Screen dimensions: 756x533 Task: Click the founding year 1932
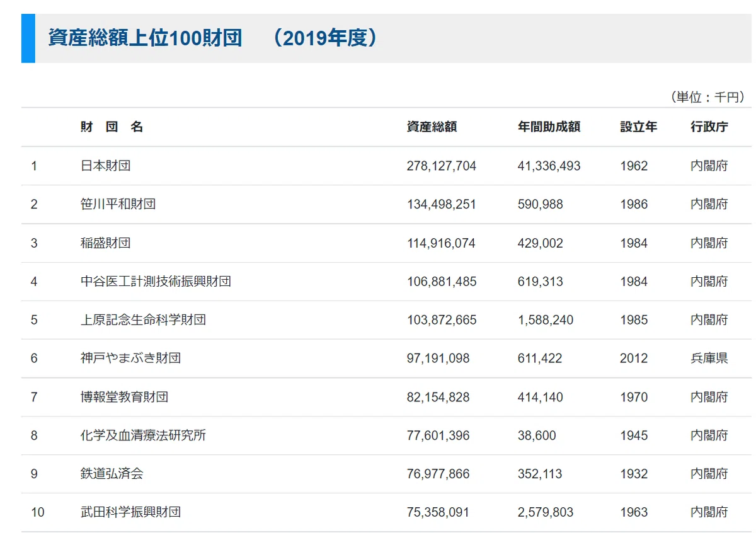tap(634, 474)
